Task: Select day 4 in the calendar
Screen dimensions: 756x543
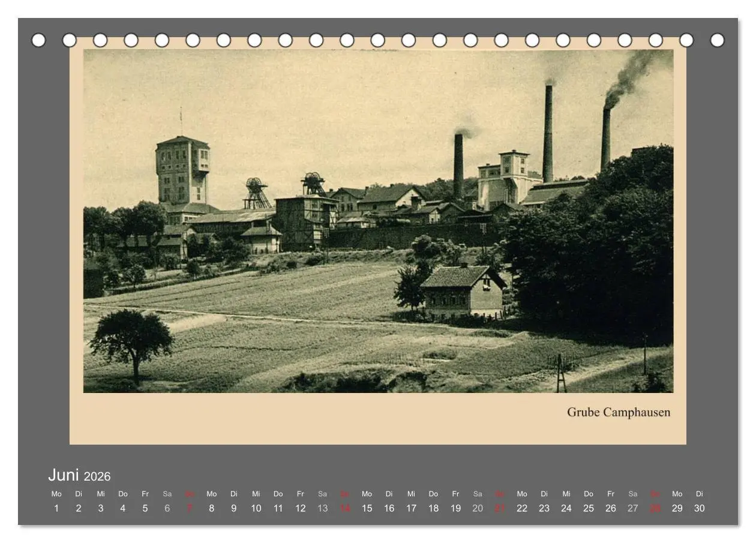Action: 123,508
